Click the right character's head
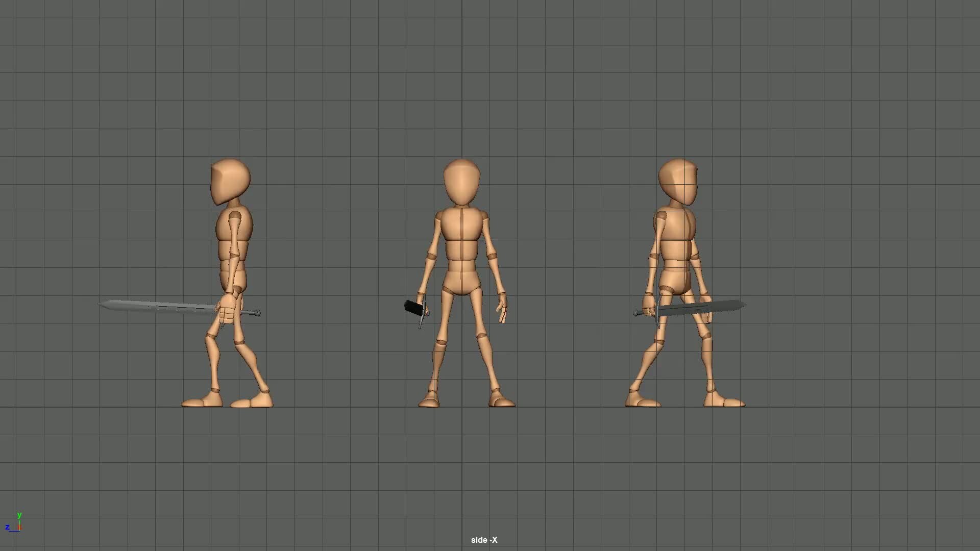Image resolution: width=980 pixels, height=551 pixels. click(678, 181)
